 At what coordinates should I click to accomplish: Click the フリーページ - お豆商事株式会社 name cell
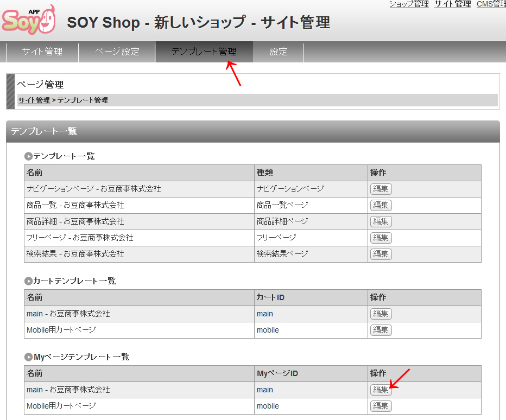point(139,238)
